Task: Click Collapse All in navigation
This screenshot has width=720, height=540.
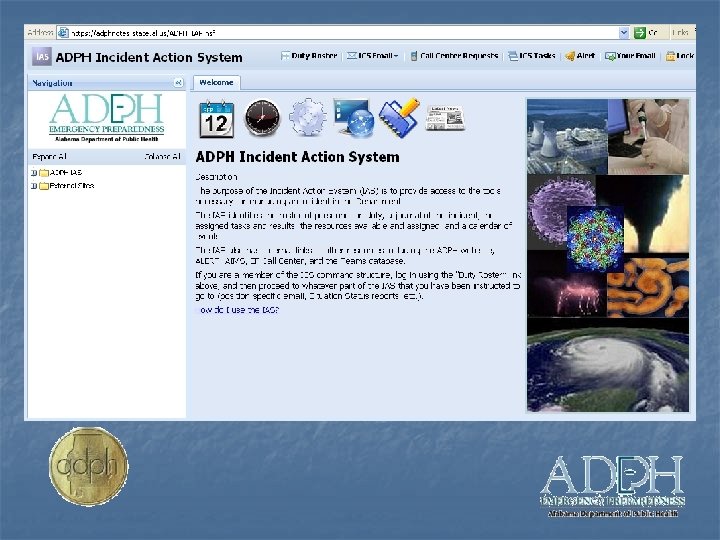Action: pyautogui.click(x=162, y=157)
